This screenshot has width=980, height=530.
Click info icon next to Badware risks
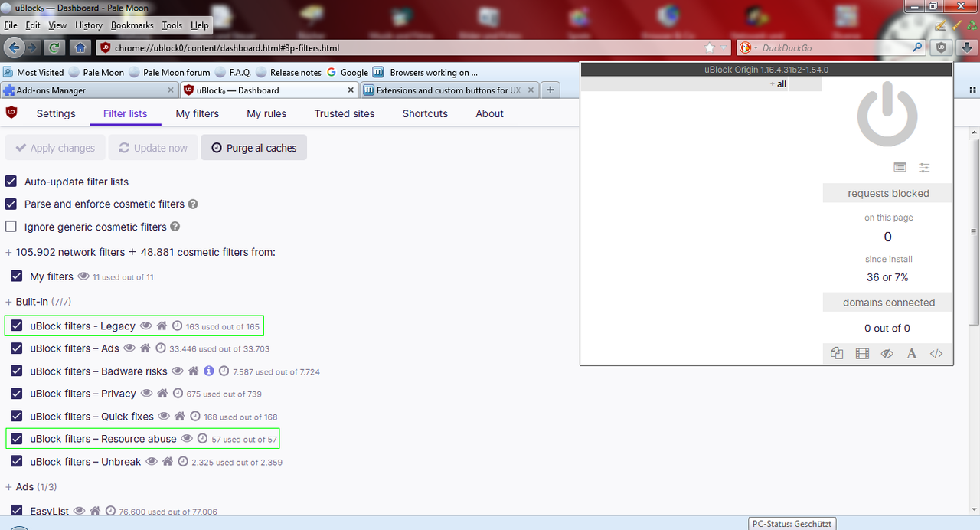(207, 371)
